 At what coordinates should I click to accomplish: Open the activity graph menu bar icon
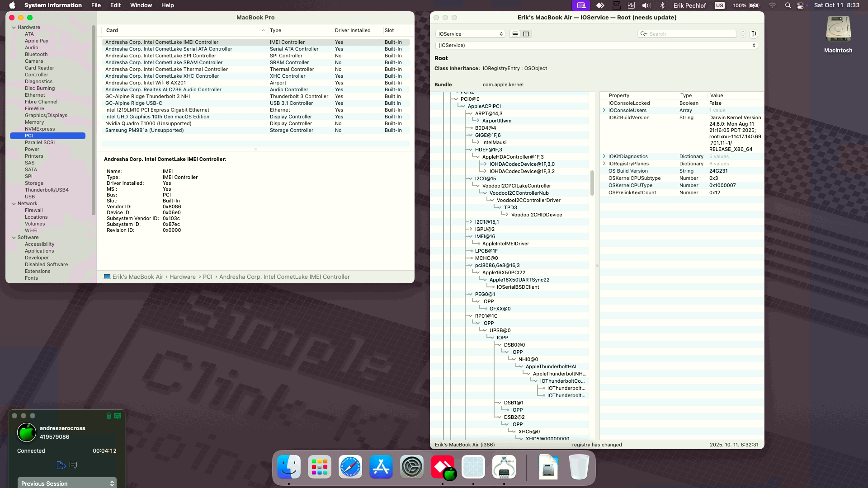[631, 5]
